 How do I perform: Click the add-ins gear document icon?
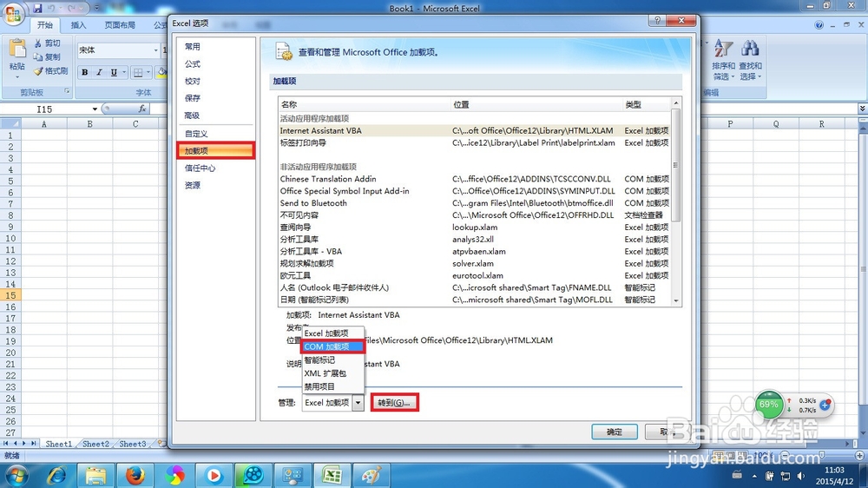point(284,51)
